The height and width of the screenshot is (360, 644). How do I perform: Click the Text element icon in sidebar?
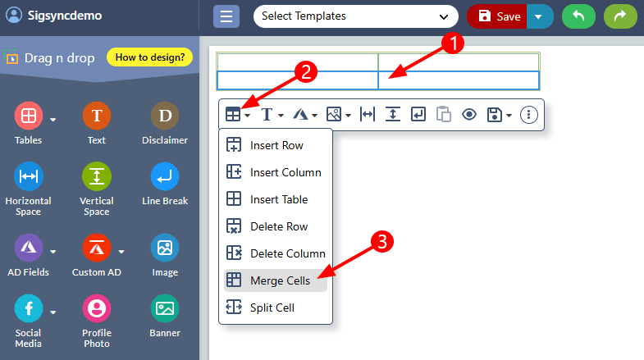(x=97, y=116)
